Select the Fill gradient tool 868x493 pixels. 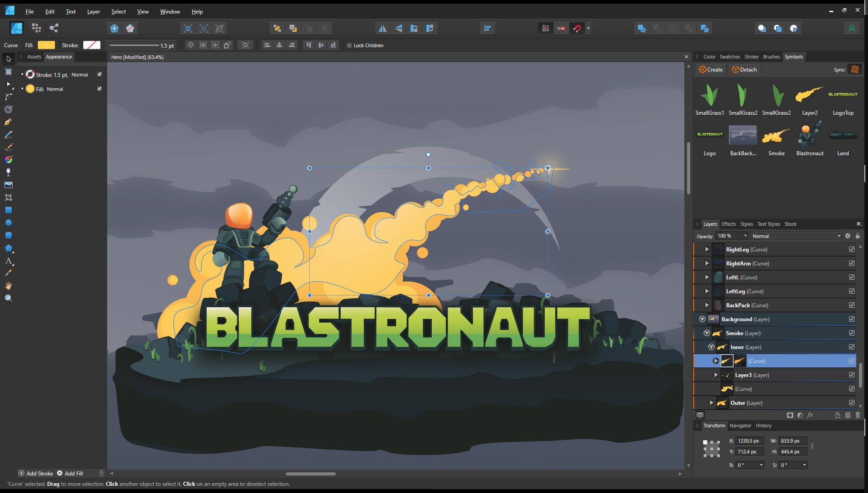tap(9, 160)
